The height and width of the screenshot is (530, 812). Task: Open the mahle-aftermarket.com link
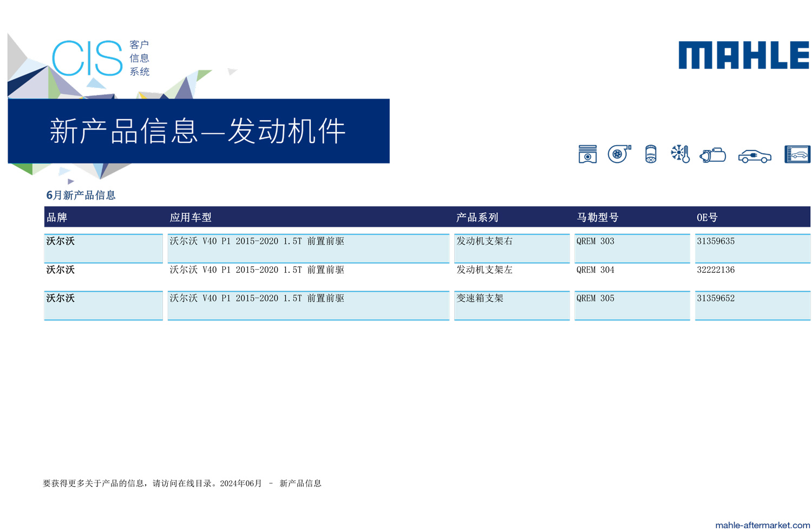pos(762,525)
